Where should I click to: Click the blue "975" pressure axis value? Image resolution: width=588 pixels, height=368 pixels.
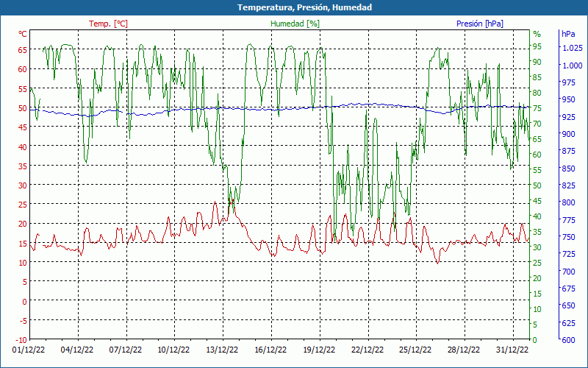pyautogui.click(x=569, y=82)
